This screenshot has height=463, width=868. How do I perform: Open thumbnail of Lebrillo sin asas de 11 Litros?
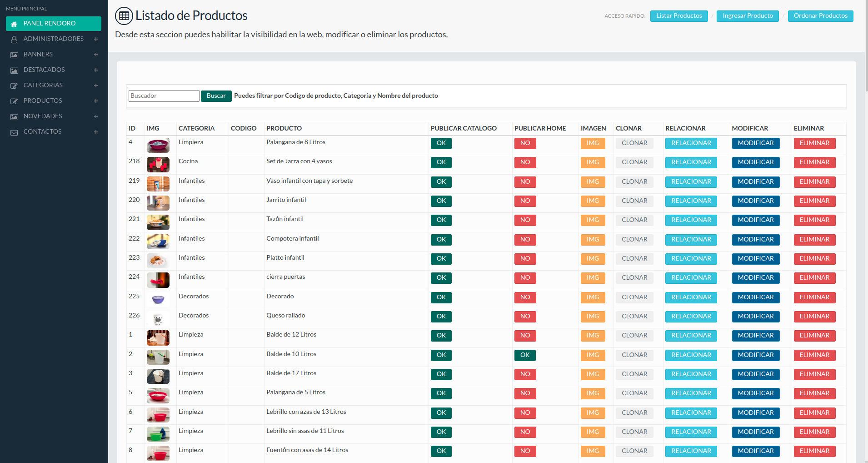click(158, 434)
